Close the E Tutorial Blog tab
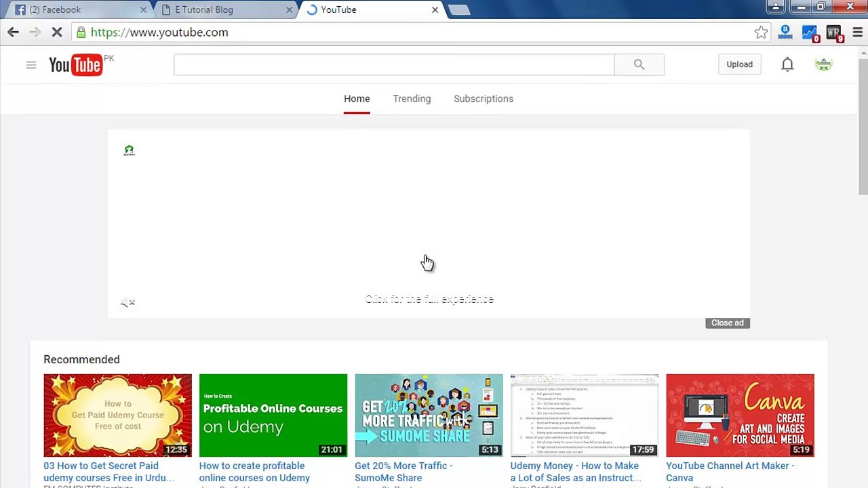868x488 pixels. [289, 9]
